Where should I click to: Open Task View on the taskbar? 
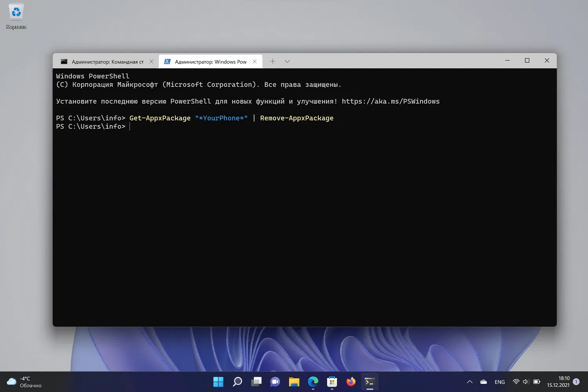click(256, 382)
